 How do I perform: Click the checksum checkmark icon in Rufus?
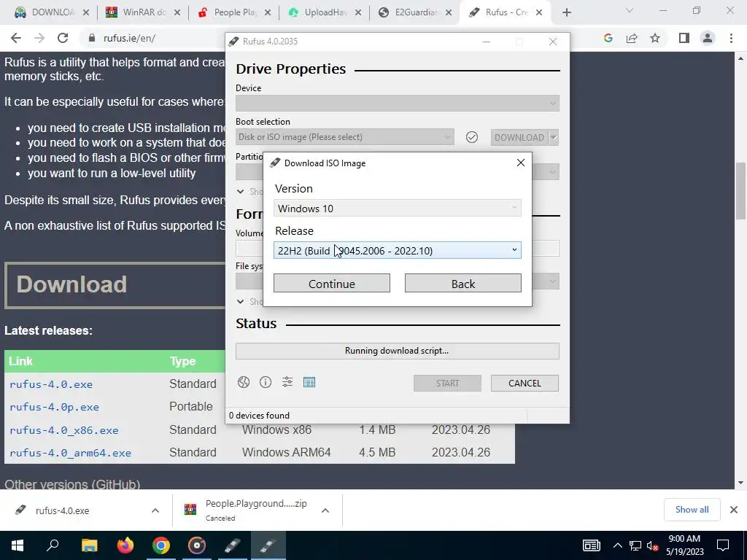[x=472, y=137]
